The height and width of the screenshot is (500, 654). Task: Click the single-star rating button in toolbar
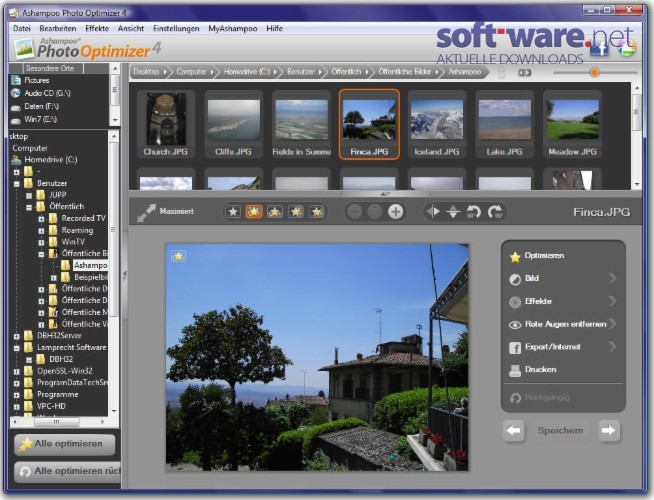(233, 212)
